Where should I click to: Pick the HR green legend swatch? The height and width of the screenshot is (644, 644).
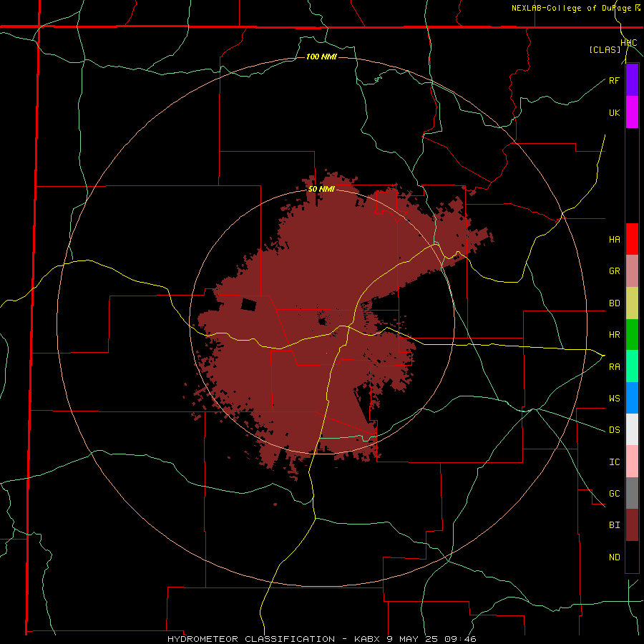[x=632, y=335]
